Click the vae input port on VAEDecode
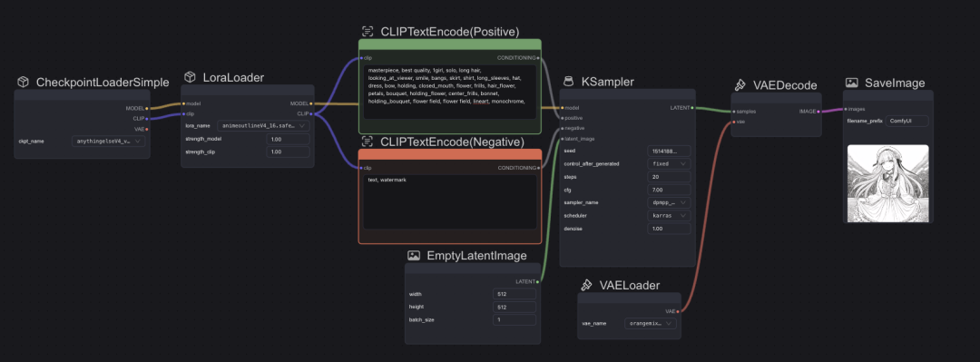This screenshot has height=362, width=980. click(734, 122)
